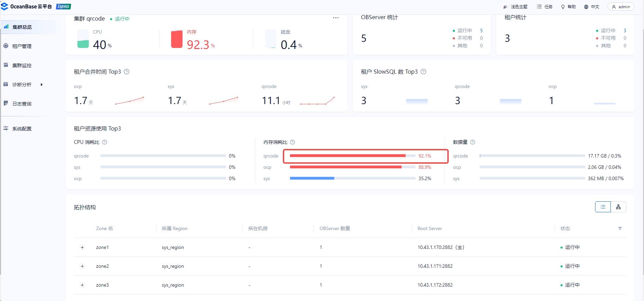Click Root Server 10.43.1.171:2882
Screen dimensions: 644x301
(435, 266)
